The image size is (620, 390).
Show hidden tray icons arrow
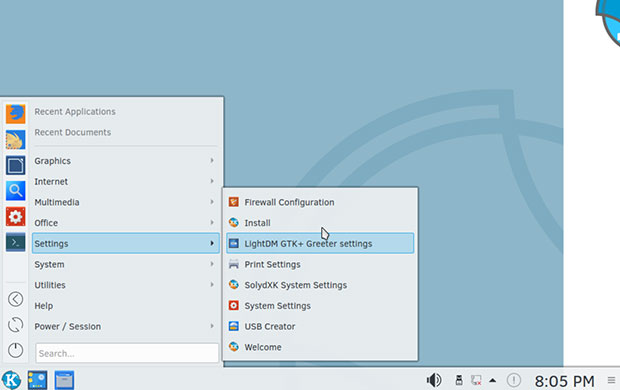tap(493, 381)
